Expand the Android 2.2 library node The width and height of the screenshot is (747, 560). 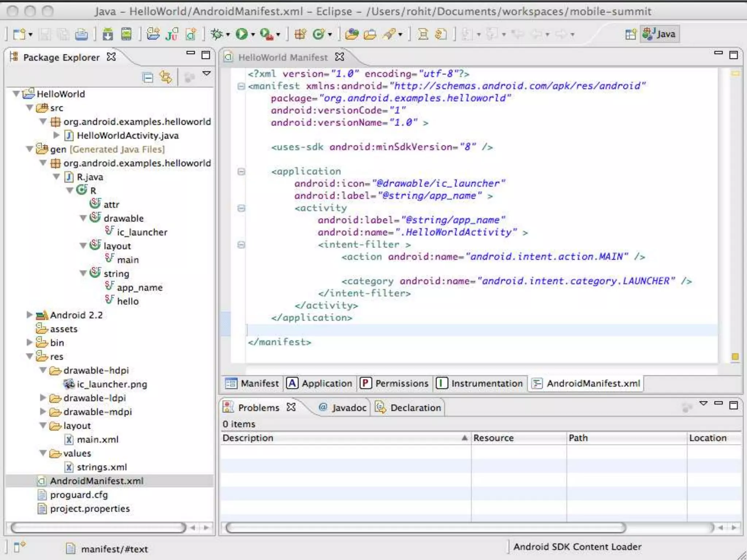pyautogui.click(x=30, y=315)
